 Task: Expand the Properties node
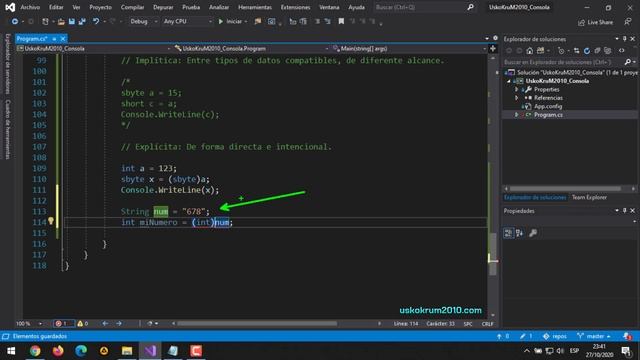516,89
